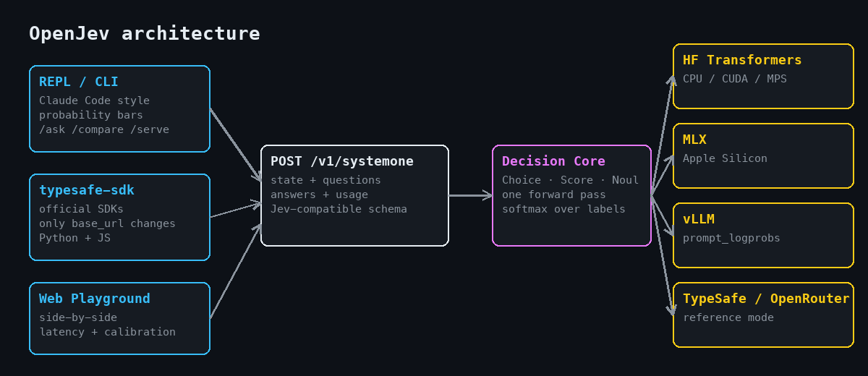Select the Decision Core box
The height and width of the screenshot is (376, 868).
pyautogui.click(x=571, y=195)
